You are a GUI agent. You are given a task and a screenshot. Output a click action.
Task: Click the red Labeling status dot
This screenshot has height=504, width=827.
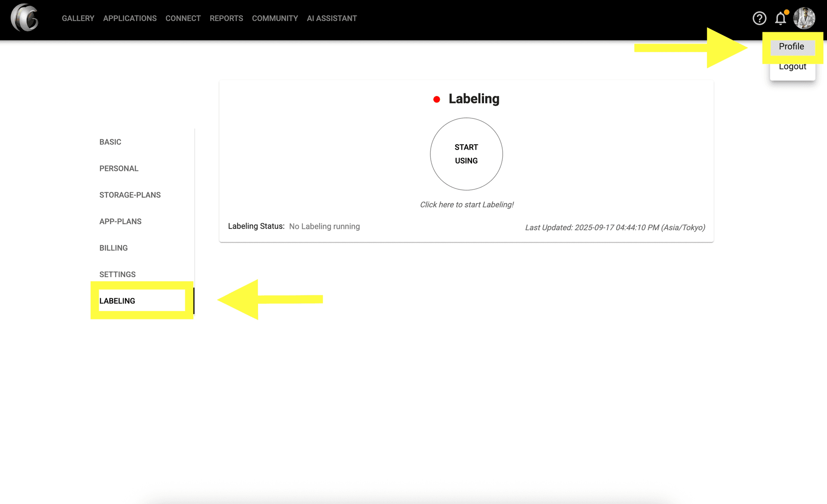coord(436,99)
